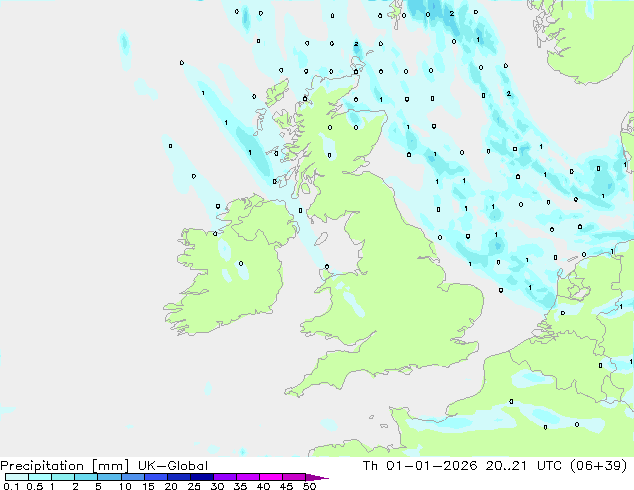Click the '20' legend scale label
Image resolution: width=634 pixels, height=490 pixels.
(171, 486)
